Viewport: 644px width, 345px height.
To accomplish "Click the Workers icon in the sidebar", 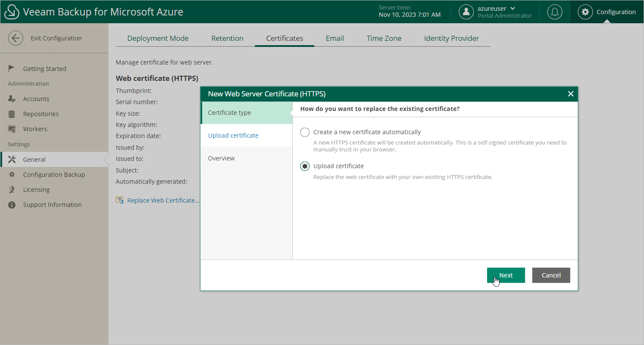I will coord(12,129).
